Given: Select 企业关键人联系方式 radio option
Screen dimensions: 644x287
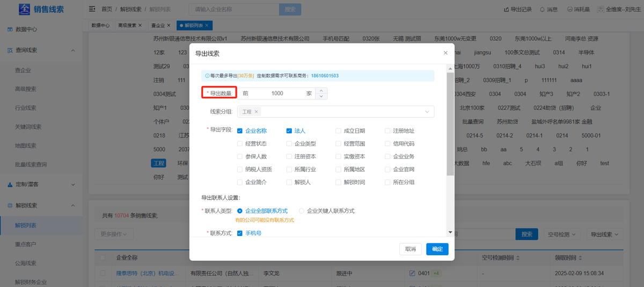Looking at the screenshot, I should click(302, 211).
